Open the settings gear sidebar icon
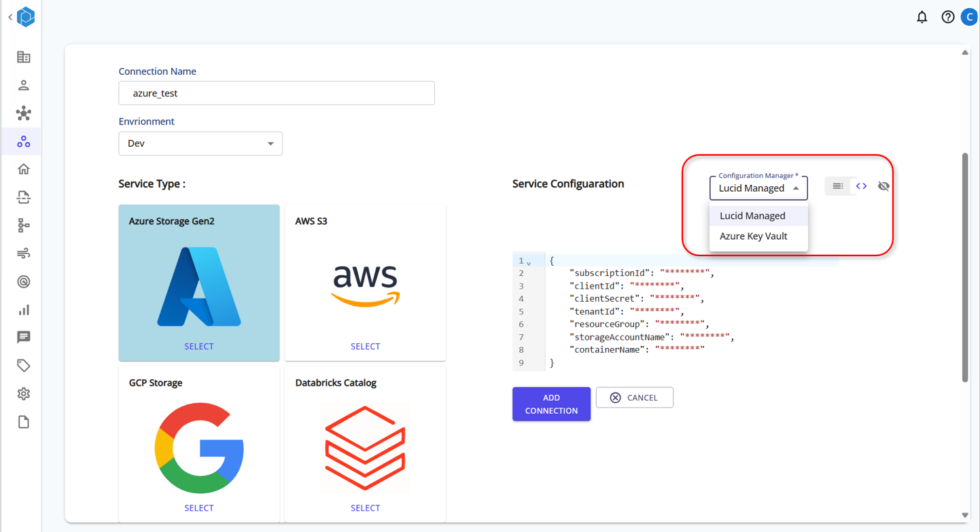 24,394
